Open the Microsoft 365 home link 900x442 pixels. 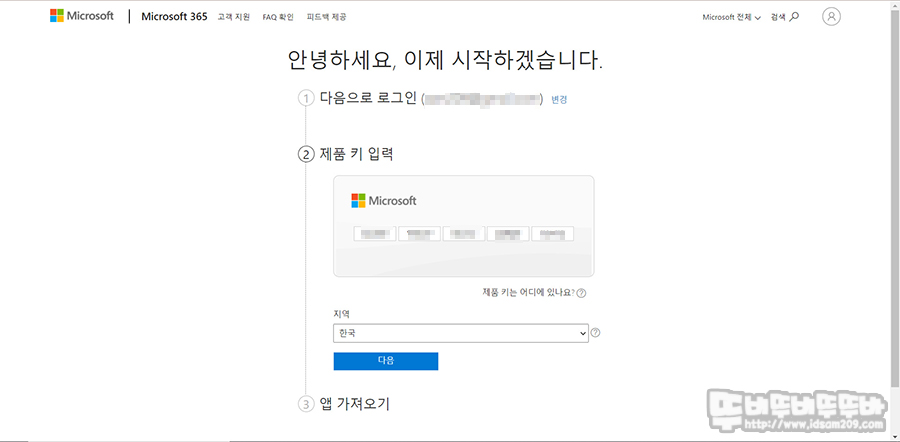(x=174, y=17)
